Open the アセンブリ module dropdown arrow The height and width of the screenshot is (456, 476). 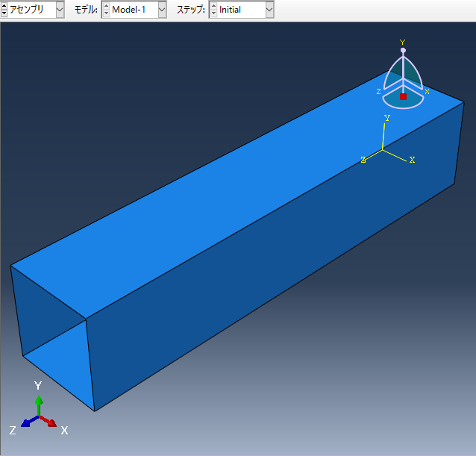(x=60, y=10)
